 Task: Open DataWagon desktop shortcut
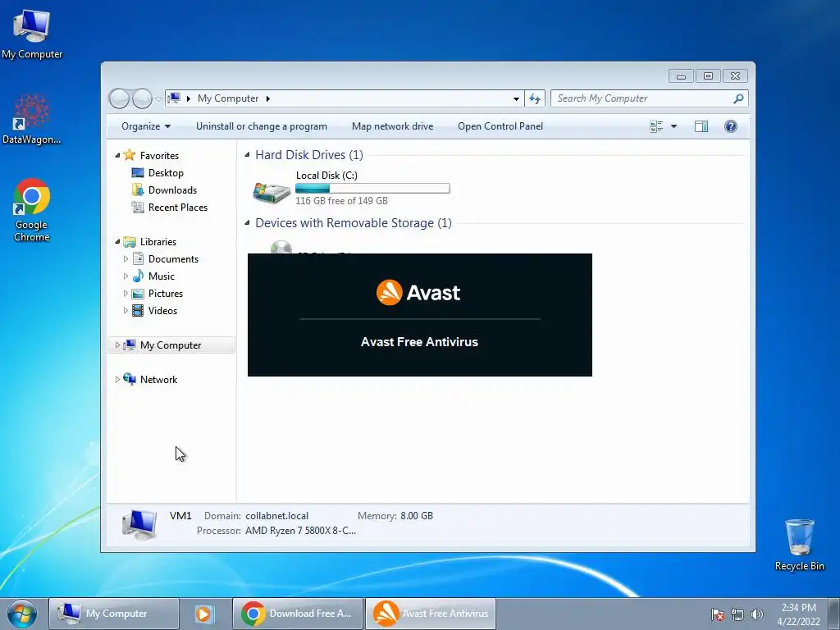point(31,119)
